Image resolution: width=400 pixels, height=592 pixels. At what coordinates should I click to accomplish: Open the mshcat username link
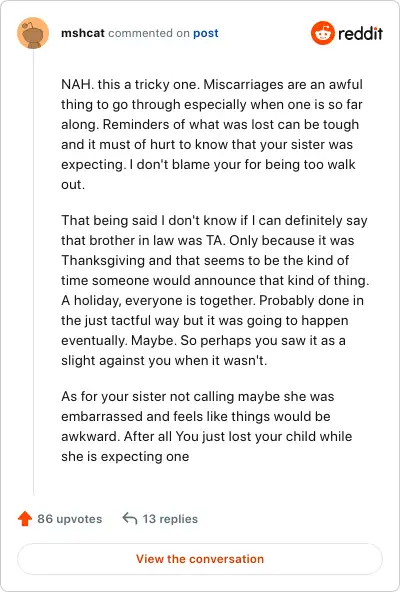coord(83,33)
